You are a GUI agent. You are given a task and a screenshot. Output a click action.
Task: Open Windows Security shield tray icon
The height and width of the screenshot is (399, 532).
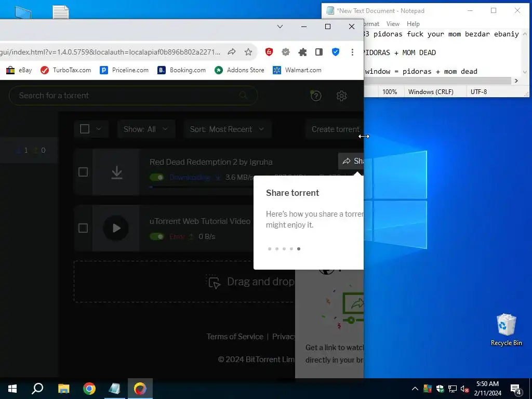pyautogui.click(x=440, y=389)
